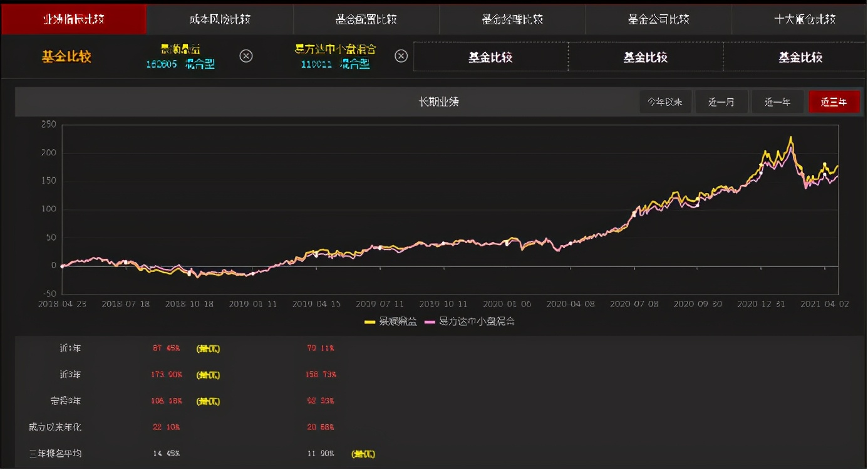The width and height of the screenshot is (868, 470).
Task: Click the 择优 tag next to 三年排名平均
Action: click(x=363, y=453)
